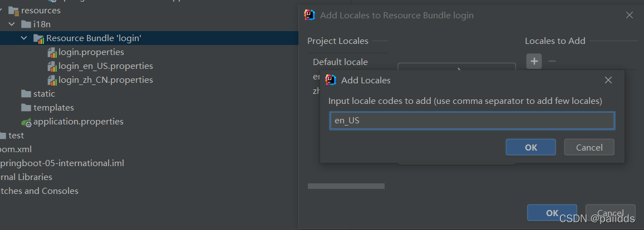
Task: Click the login.properties file icon
Action: pos(52,52)
